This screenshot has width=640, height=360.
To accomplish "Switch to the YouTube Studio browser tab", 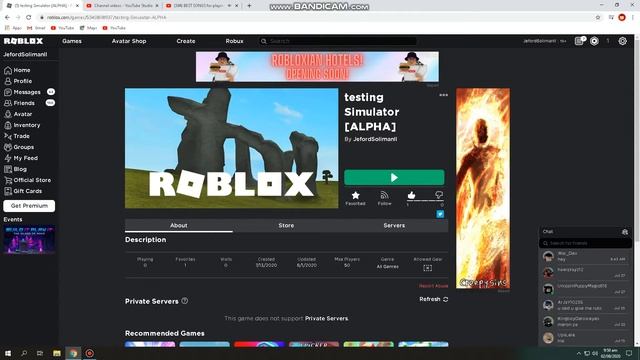I will tap(123, 6).
